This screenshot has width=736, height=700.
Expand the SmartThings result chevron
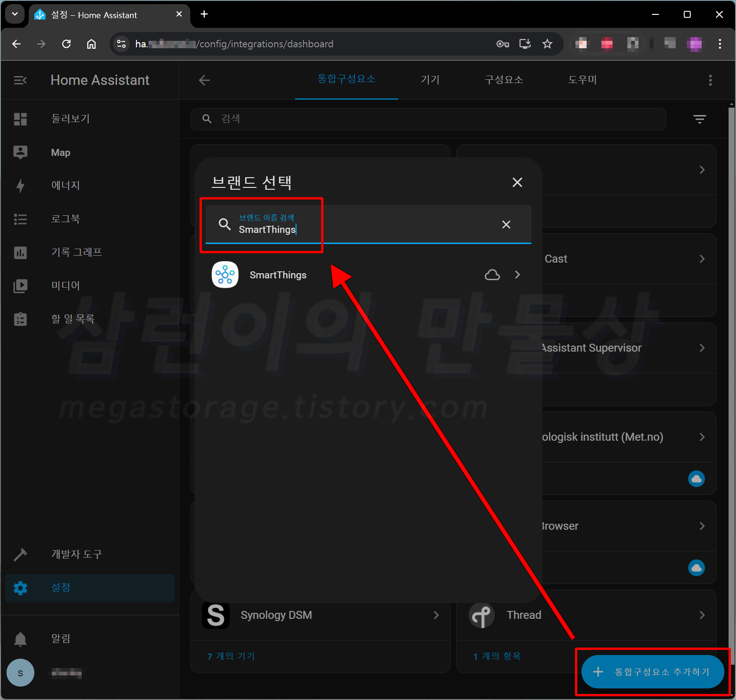pos(517,275)
